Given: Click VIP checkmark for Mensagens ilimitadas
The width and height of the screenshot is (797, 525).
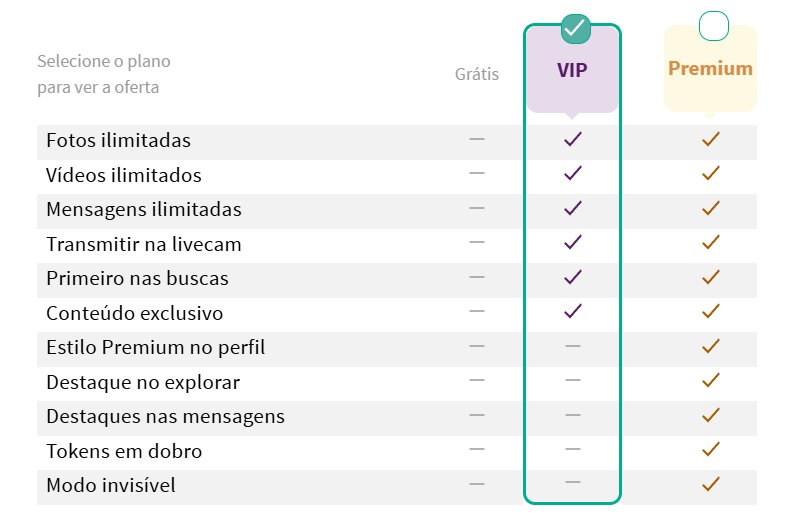Looking at the screenshot, I should click(x=573, y=208).
